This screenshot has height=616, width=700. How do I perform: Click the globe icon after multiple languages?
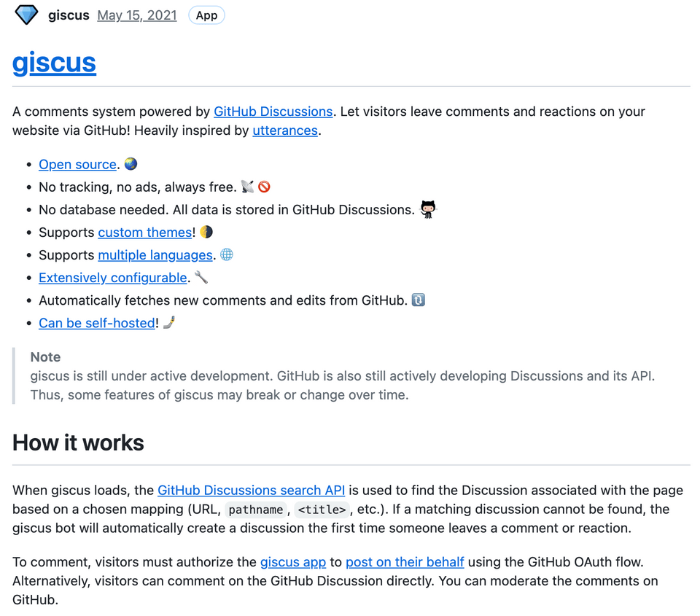[227, 254]
